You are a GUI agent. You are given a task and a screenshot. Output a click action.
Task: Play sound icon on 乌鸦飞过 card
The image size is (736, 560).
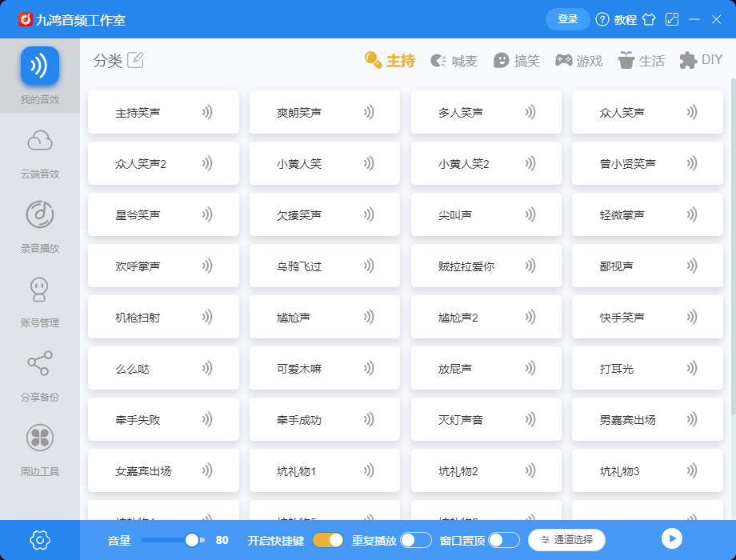(x=369, y=266)
